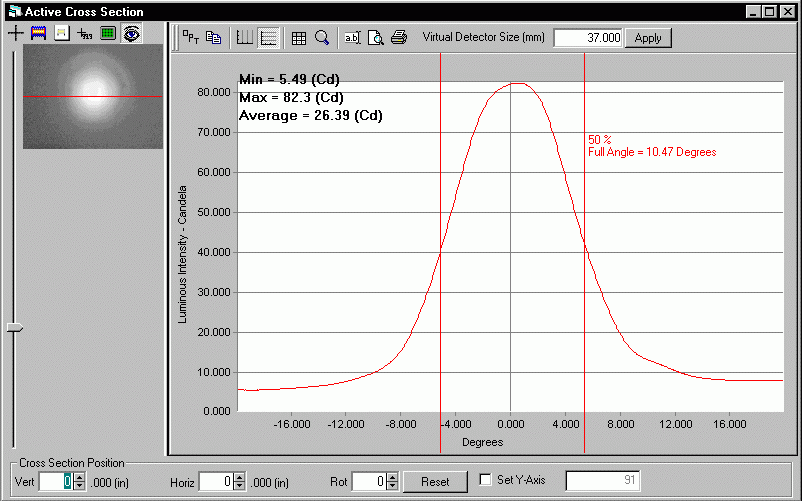Toggle horizontal grid lines icon
The width and height of the screenshot is (802, 501).
coord(269,37)
